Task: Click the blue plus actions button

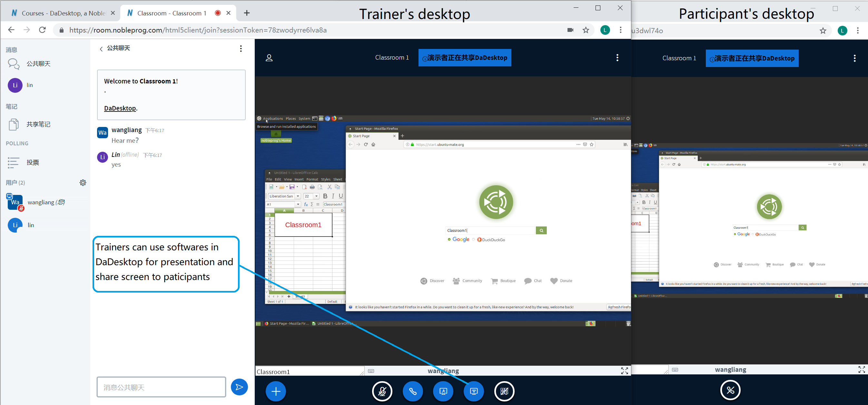Action: [276, 391]
